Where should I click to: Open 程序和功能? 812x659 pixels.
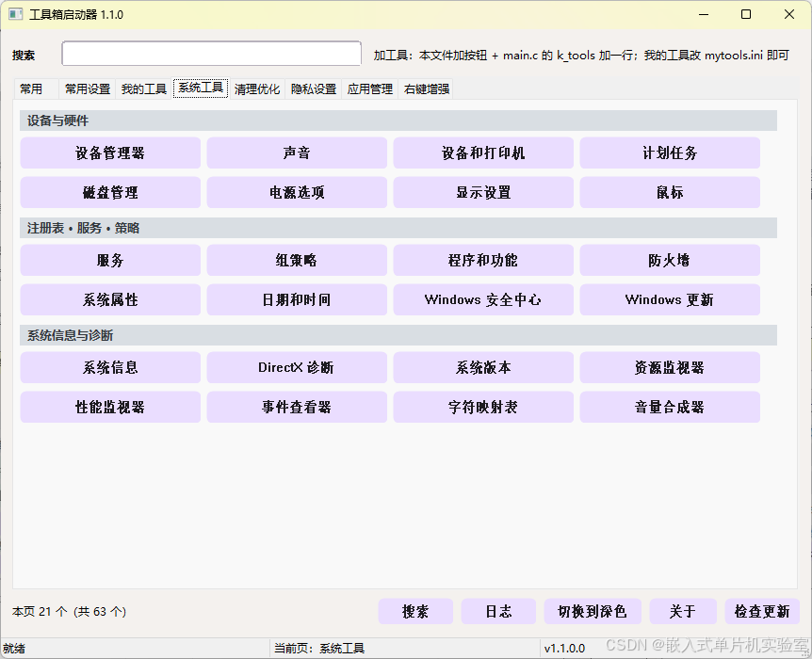483,260
